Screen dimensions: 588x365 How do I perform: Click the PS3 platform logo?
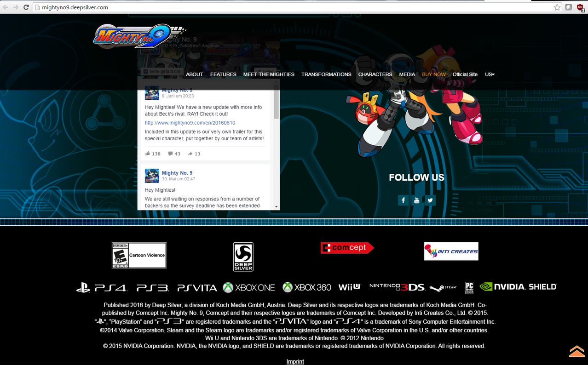coord(153,288)
